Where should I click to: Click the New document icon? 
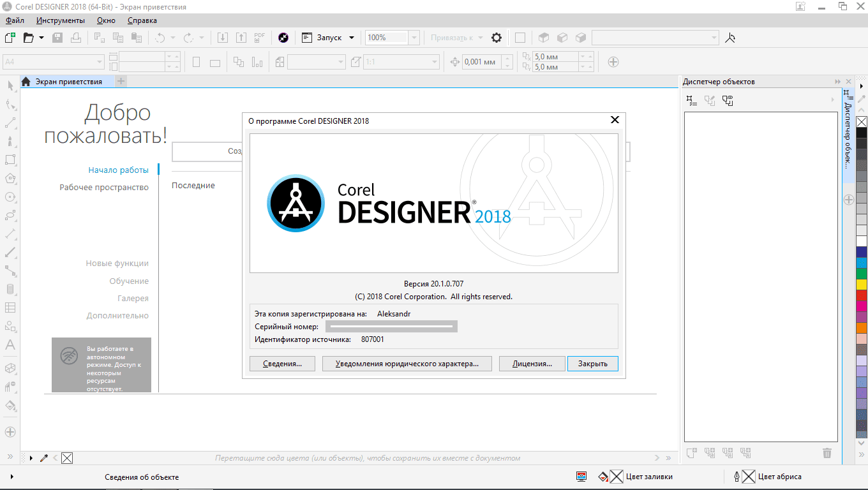pyautogui.click(x=10, y=38)
